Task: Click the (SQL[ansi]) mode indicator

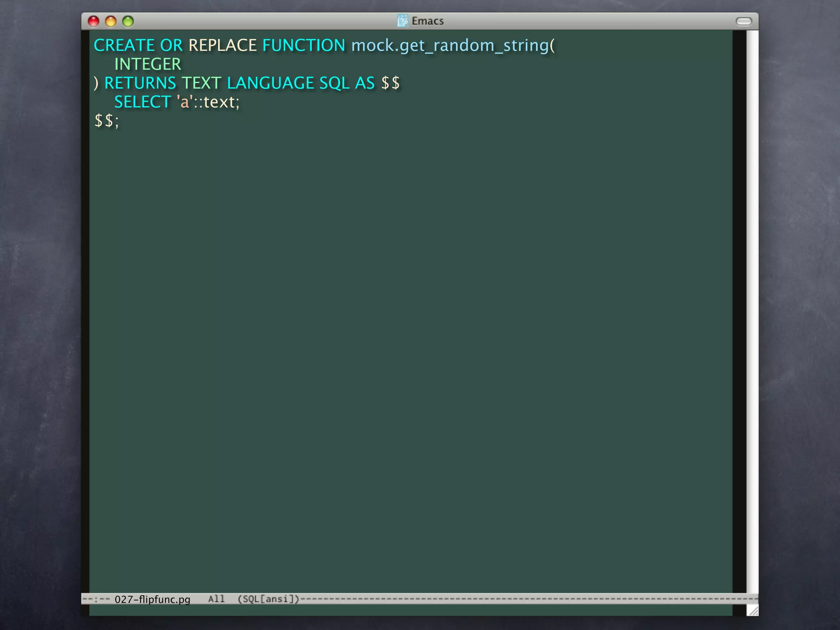Action: click(x=269, y=599)
